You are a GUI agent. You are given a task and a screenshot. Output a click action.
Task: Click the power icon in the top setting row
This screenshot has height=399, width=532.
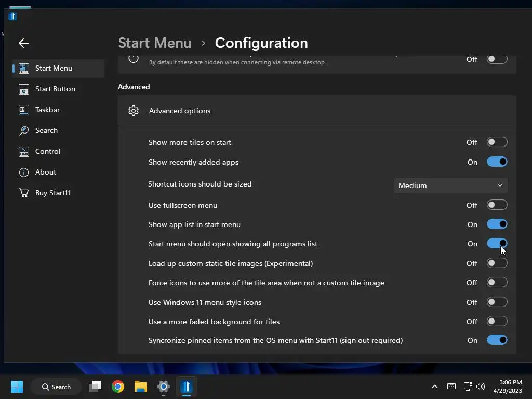click(134, 59)
